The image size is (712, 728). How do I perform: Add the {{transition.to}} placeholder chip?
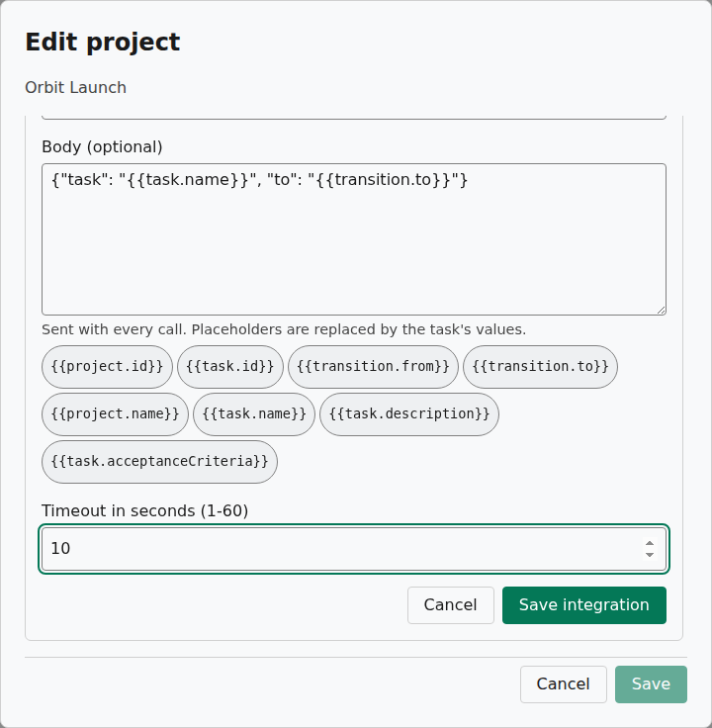point(540,366)
